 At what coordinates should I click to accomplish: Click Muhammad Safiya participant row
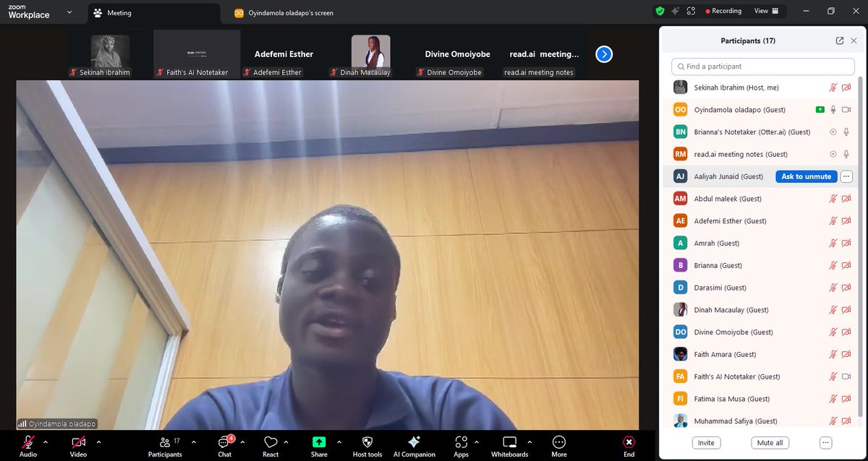tap(762, 421)
